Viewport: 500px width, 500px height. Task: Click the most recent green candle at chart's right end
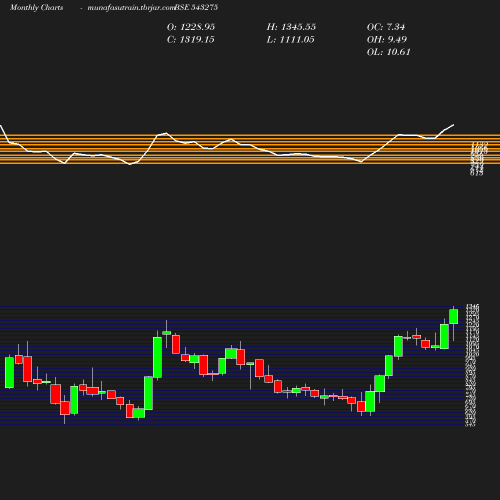click(x=454, y=316)
